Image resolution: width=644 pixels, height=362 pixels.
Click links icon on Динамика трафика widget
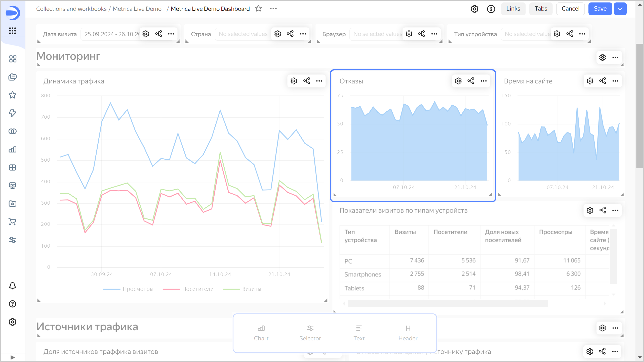point(307,81)
